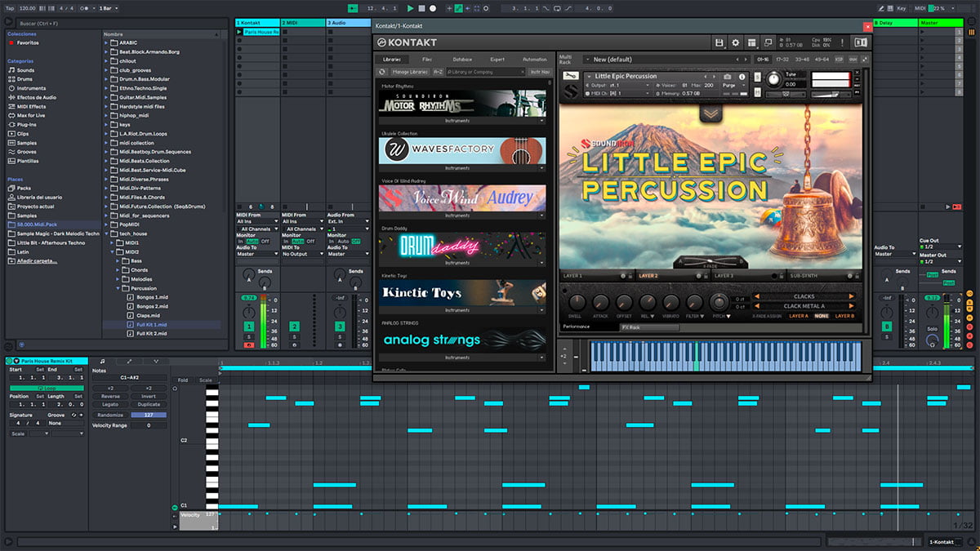Screen dimensions: 980x551
Task: Click the Instr Nav button
Action: (x=541, y=72)
